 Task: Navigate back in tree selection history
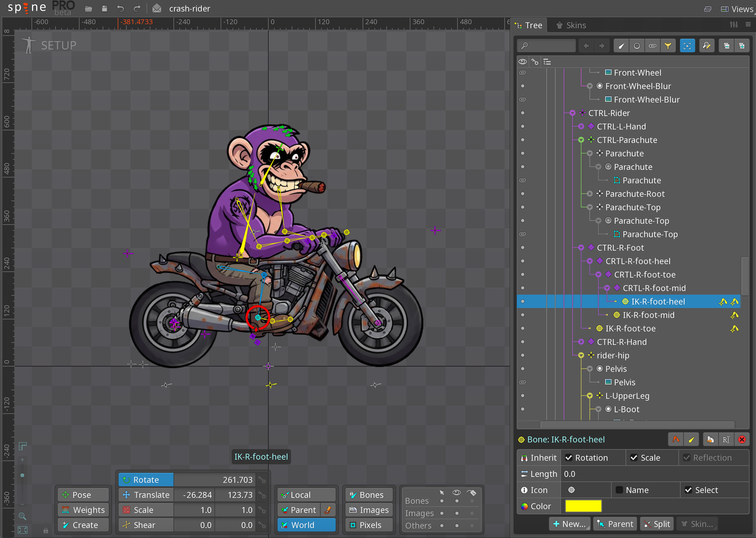[x=586, y=46]
